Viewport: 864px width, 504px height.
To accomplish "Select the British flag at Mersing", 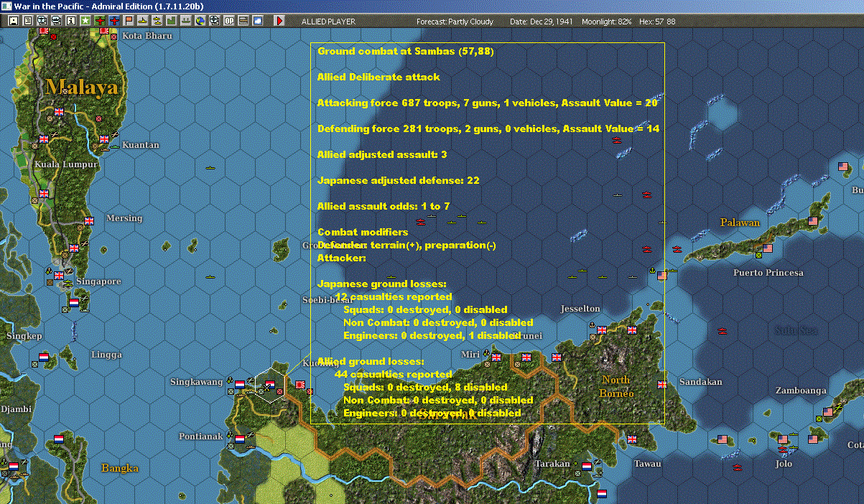I will pyautogui.click(x=89, y=220).
